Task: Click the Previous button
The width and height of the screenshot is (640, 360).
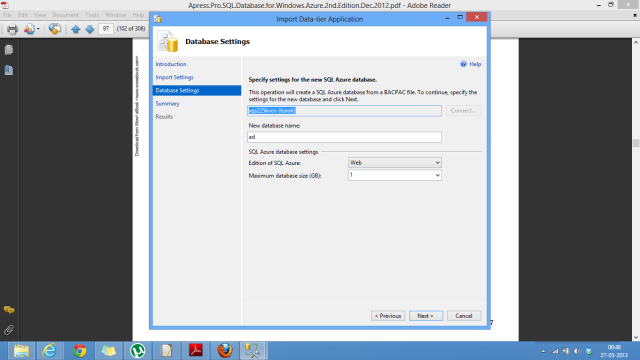Action: (x=388, y=316)
